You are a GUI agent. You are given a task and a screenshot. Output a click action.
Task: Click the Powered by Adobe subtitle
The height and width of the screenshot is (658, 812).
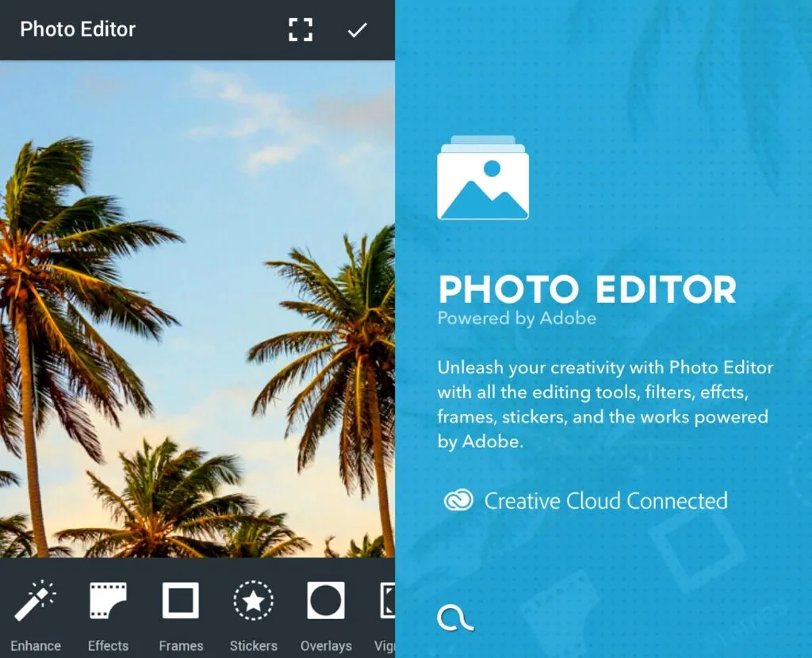(517, 319)
